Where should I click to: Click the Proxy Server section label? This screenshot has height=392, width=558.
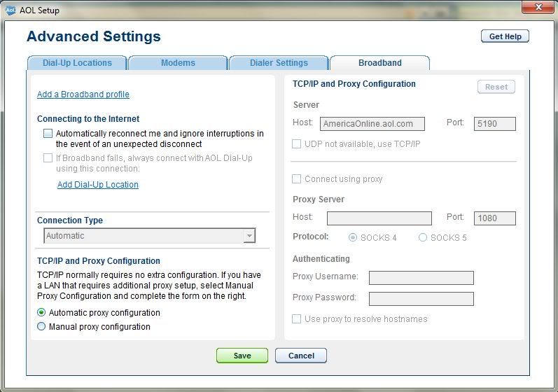click(319, 199)
